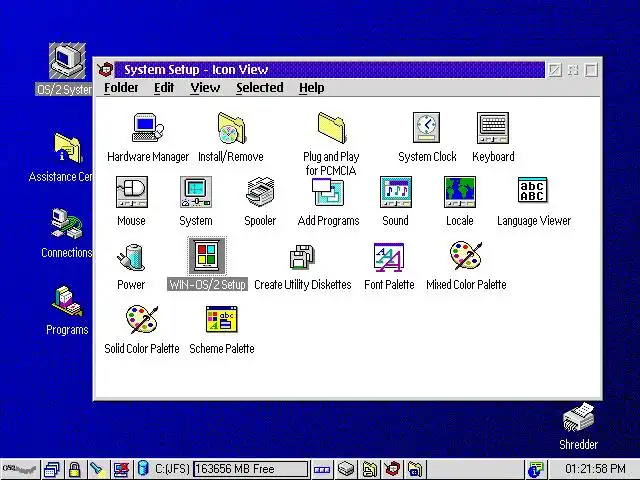
Task: Open the gray drive icon on WarpCenter
Action: [346, 469]
